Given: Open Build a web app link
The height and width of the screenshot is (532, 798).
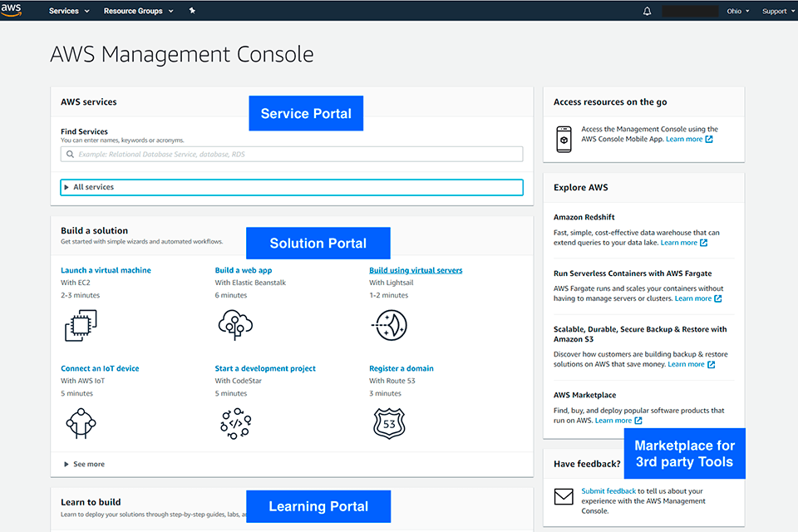Looking at the screenshot, I should 244,270.
